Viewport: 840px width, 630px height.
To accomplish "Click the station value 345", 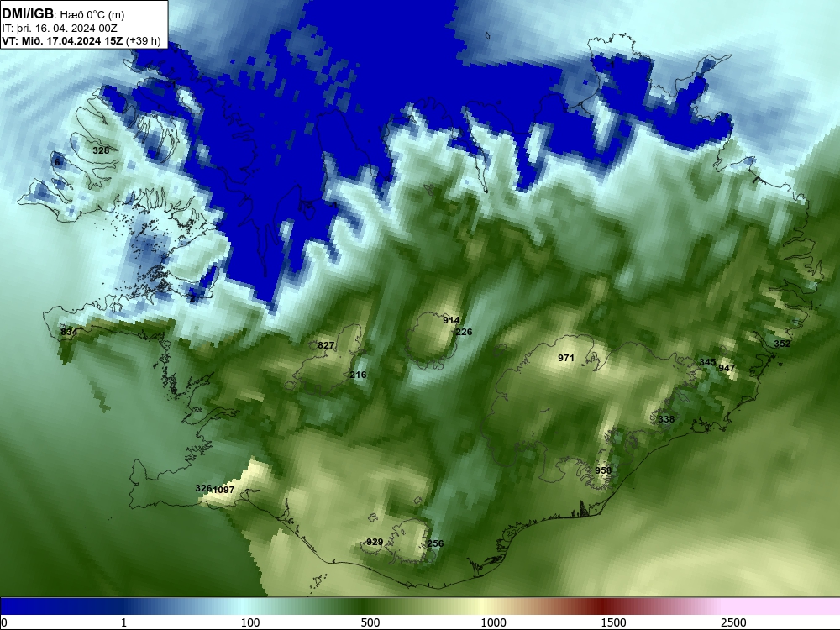I will pos(707,363).
